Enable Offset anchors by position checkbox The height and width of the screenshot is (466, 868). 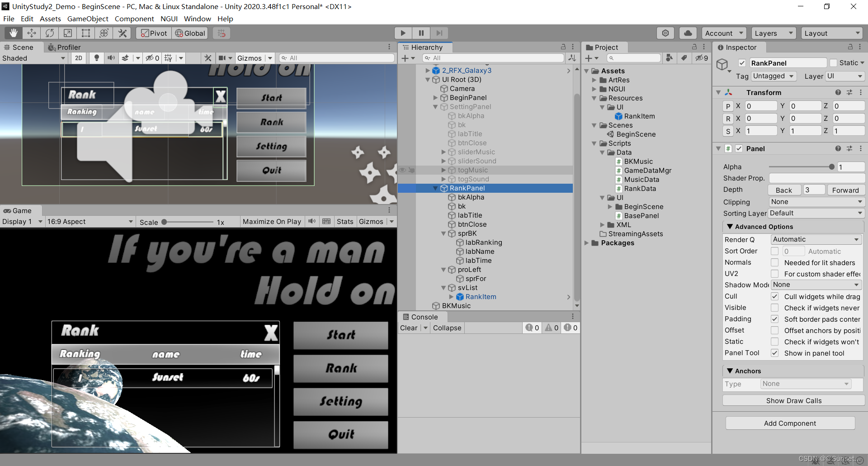pos(774,330)
